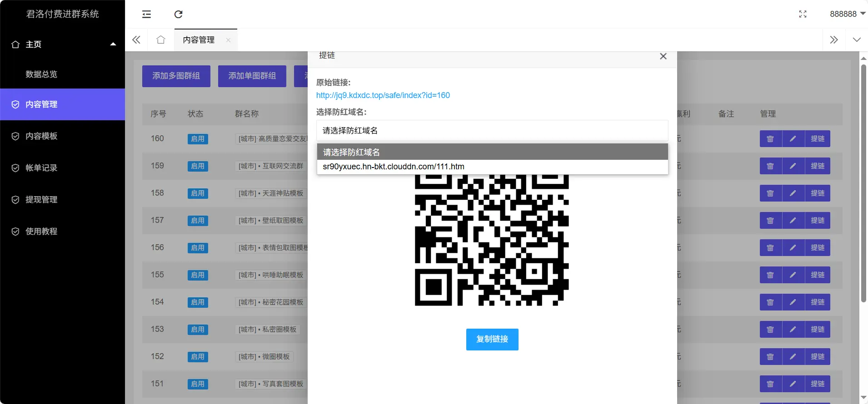
Task: Delete row 154 with trash icon
Action: [x=771, y=302]
